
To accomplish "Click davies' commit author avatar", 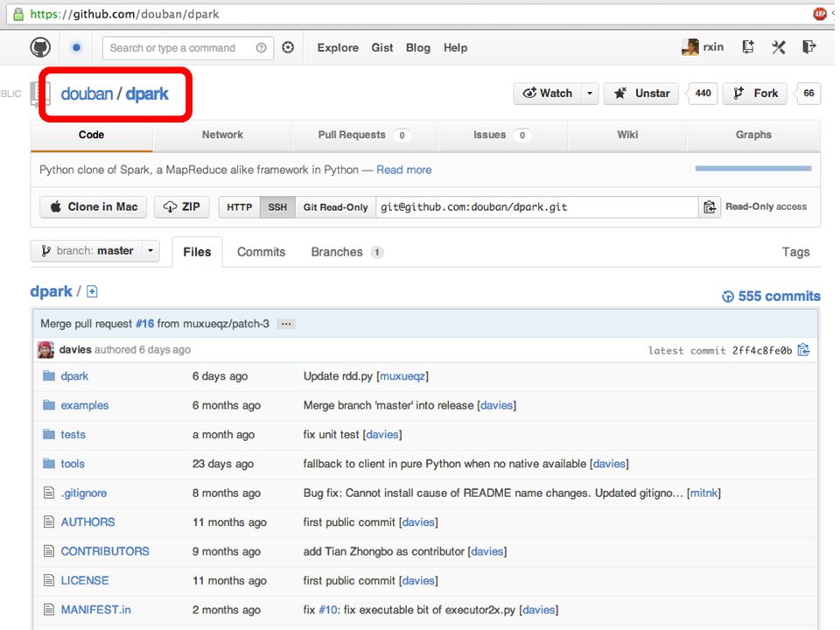I will click(x=45, y=350).
